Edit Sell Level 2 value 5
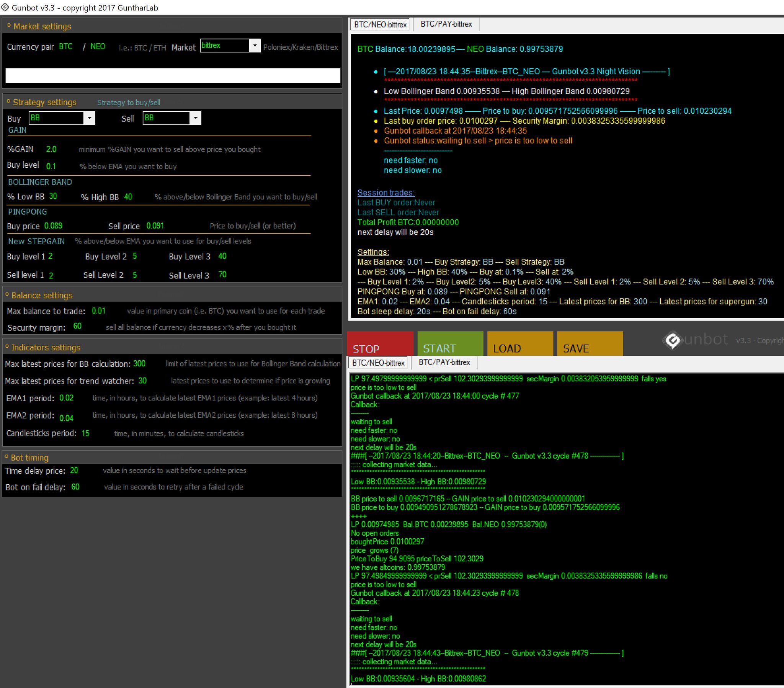 point(135,275)
